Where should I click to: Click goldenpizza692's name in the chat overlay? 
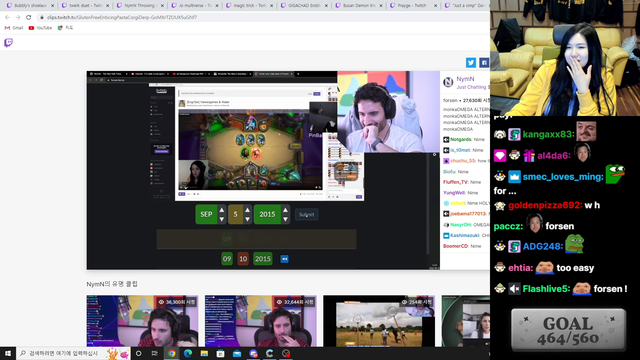[x=545, y=205]
